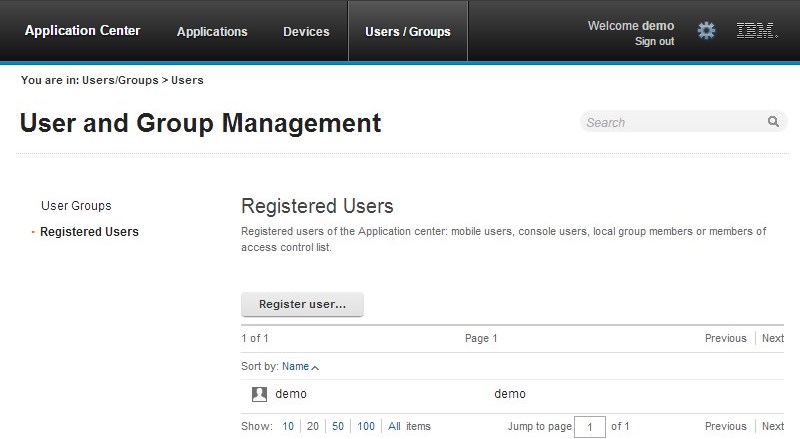800x439 pixels.
Task: Click the Application Center title
Action: (x=82, y=31)
